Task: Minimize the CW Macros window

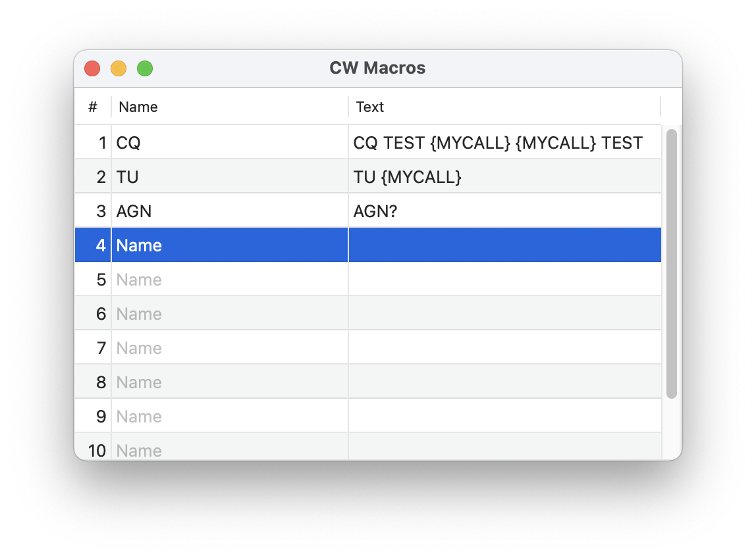Action: (x=119, y=68)
